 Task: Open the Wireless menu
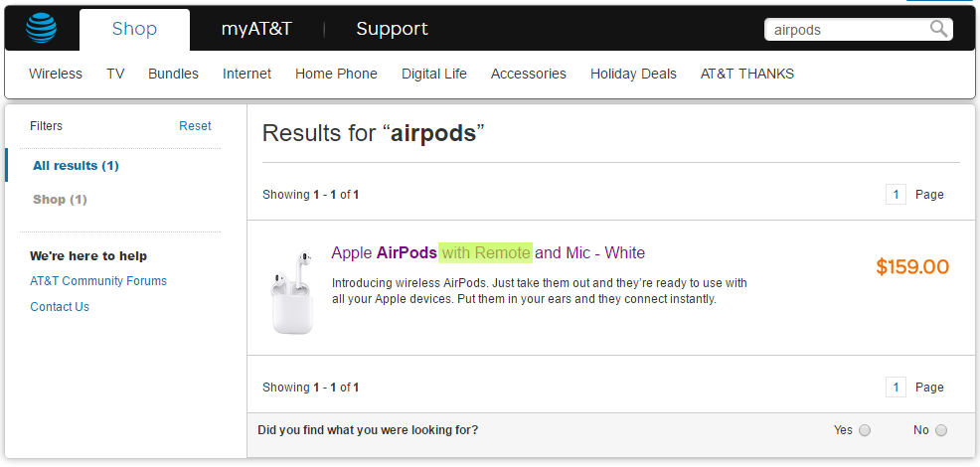point(56,74)
